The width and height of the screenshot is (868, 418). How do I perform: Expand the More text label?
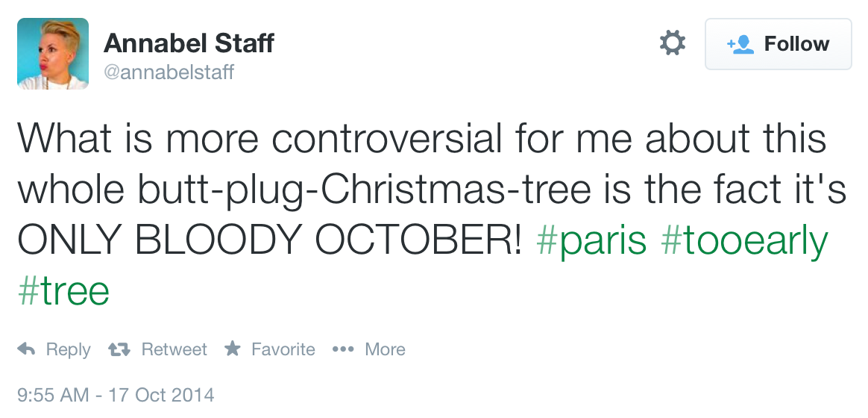[x=385, y=349]
